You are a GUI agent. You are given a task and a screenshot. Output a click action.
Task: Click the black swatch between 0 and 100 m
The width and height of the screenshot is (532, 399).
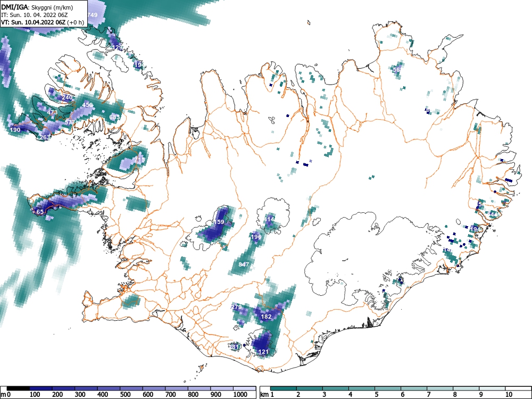pyautogui.click(x=18, y=388)
